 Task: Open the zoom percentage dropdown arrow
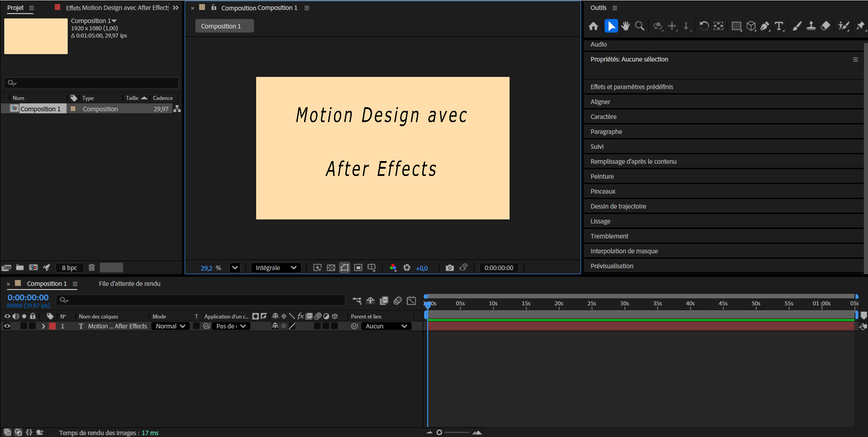coord(234,268)
